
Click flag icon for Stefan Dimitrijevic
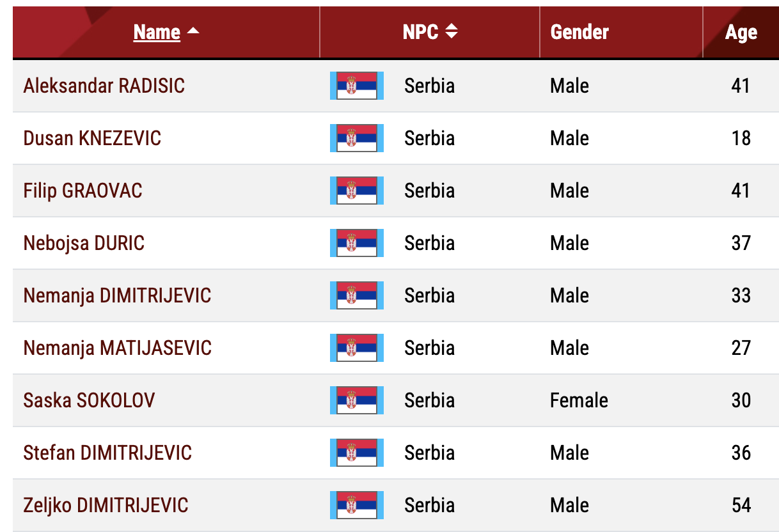(x=357, y=453)
